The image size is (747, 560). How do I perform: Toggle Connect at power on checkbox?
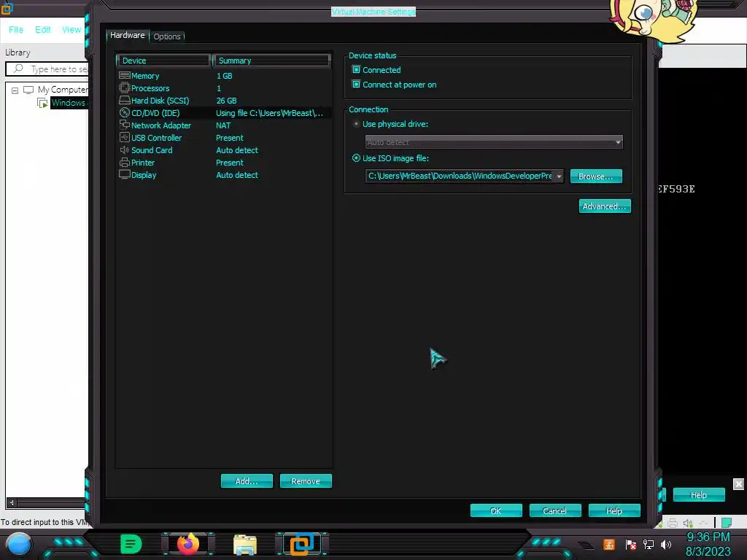coord(356,85)
